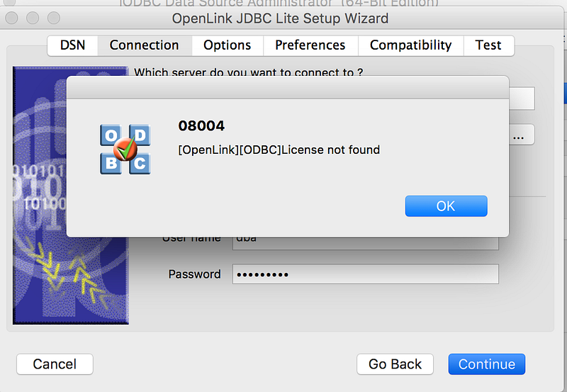The height and width of the screenshot is (392, 567).
Task: Dismiss the License not found dialog with OK
Action: (446, 206)
